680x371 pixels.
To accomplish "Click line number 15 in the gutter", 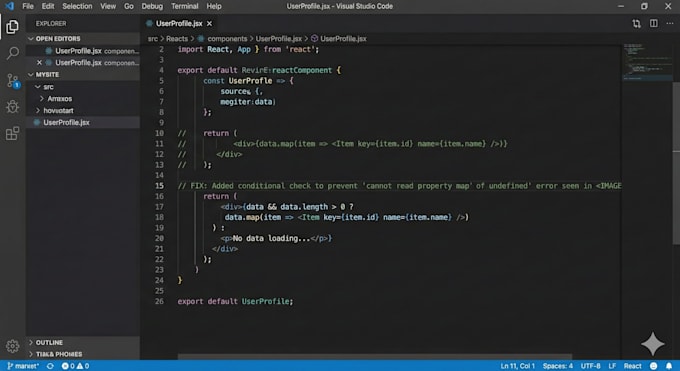I will coord(160,186).
